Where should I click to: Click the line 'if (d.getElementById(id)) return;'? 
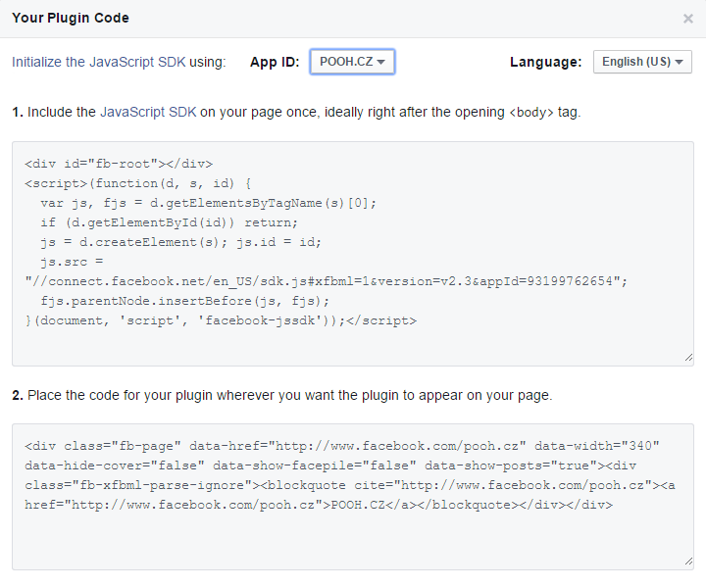170,222
